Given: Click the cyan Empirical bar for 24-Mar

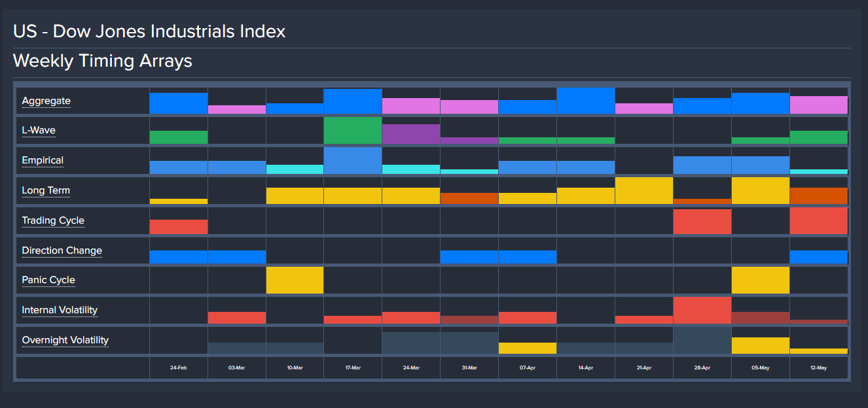Looking at the screenshot, I should tap(411, 169).
